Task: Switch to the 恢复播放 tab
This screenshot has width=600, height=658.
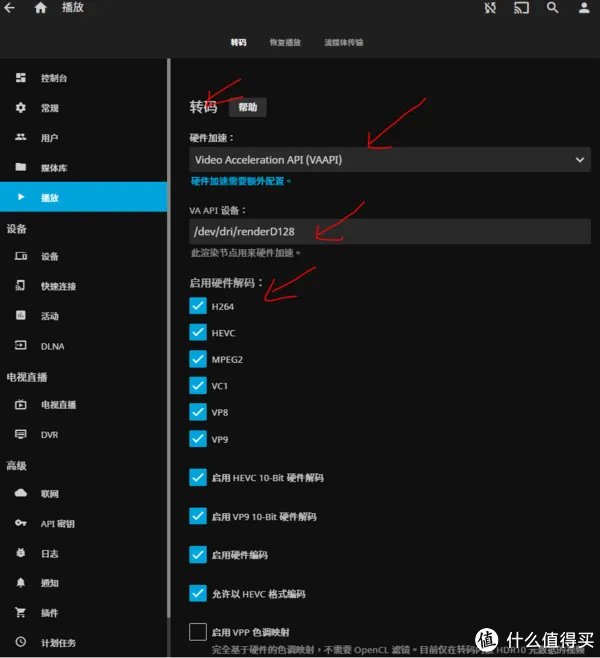Action: click(284, 44)
